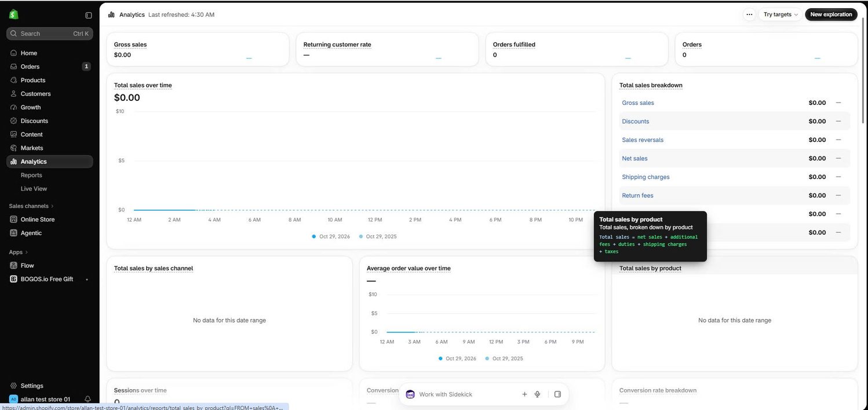
Task: Open the Discounts link in Total sales breakdown
Action: (x=636, y=122)
